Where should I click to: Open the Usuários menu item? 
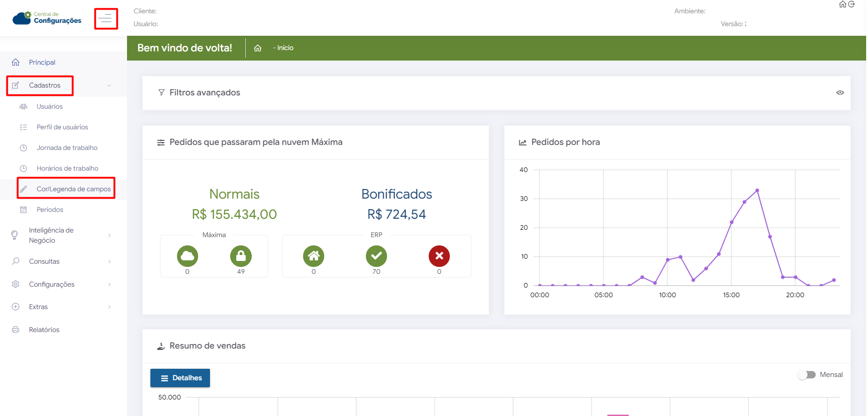(x=50, y=106)
